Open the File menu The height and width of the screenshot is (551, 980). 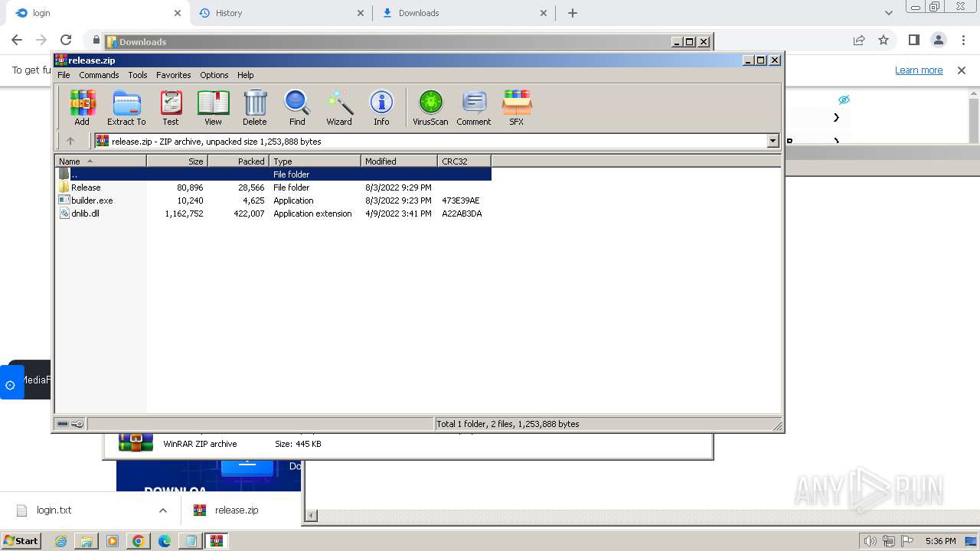pos(64,75)
